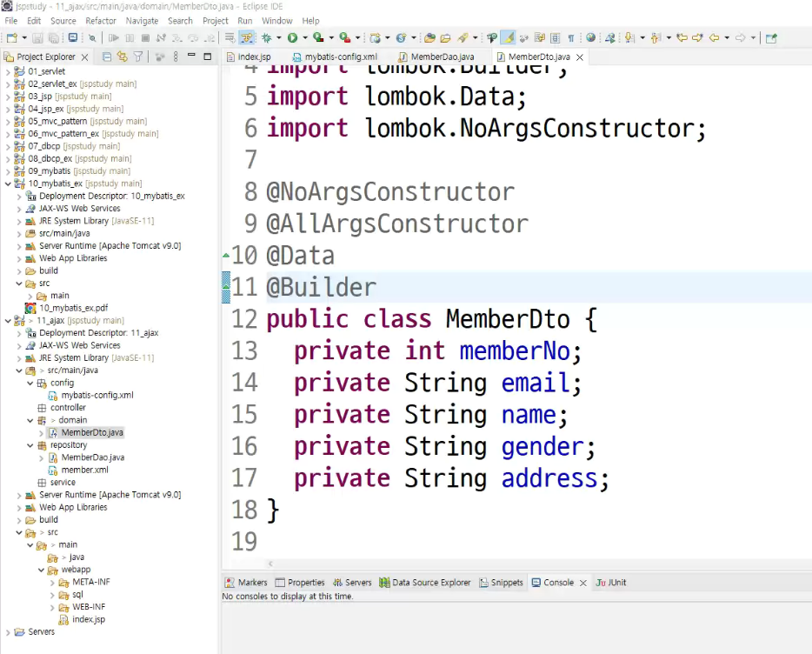Click Run External Tools icon
Image resolution: width=812 pixels, height=654 pixels.
pos(345,37)
